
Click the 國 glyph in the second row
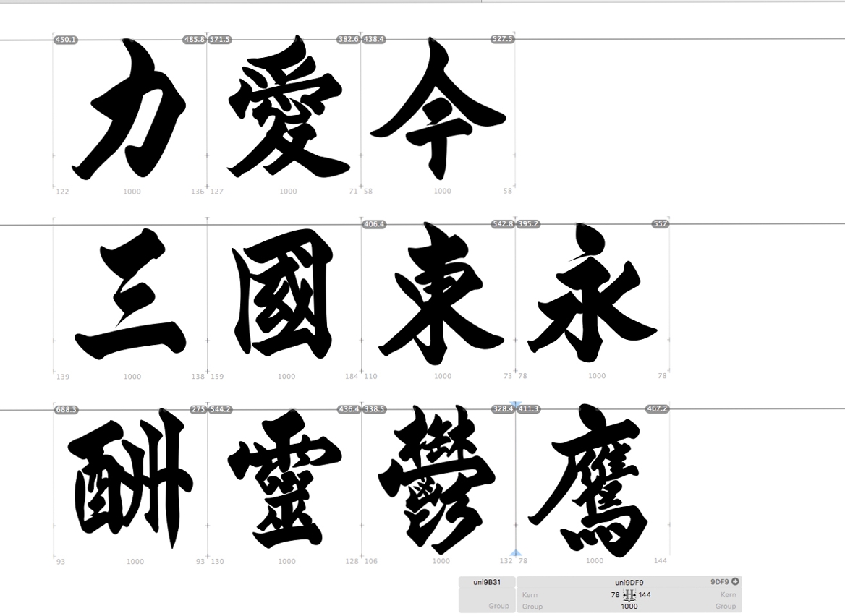[284, 295]
